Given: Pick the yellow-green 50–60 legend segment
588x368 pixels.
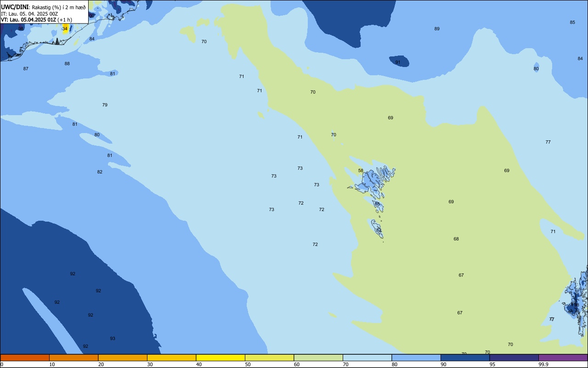Looking at the screenshot, I should (269, 357).
